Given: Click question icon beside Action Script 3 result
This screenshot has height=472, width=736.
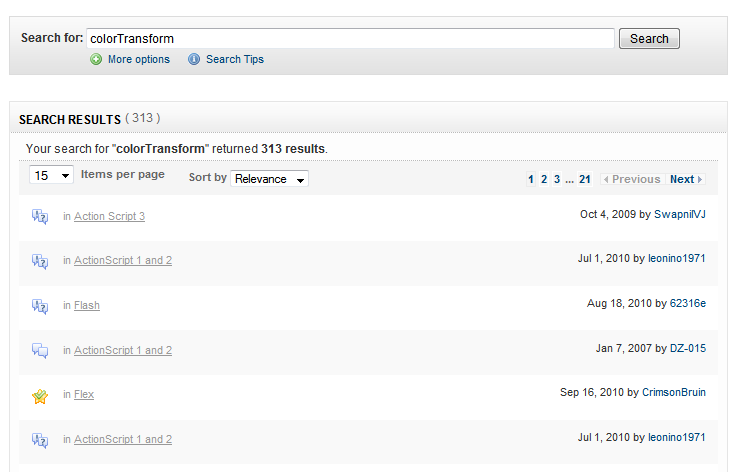Looking at the screenshot, I should point(40,217).
